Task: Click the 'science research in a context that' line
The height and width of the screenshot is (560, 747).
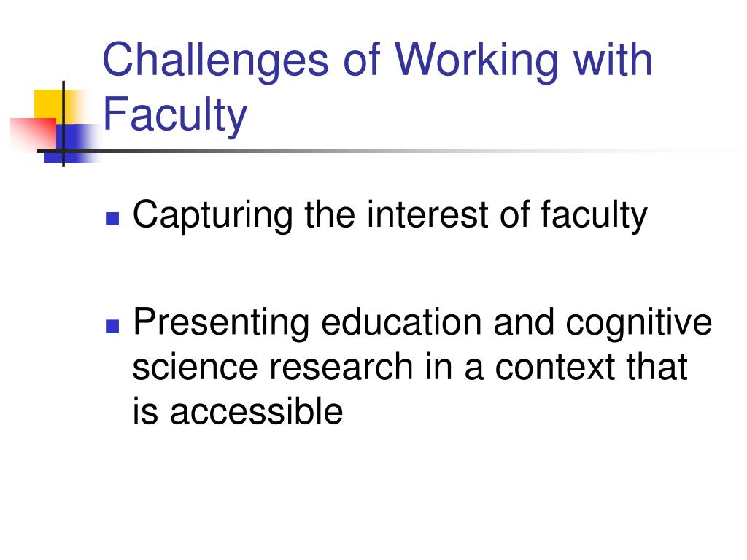Action: pos(410,367)
